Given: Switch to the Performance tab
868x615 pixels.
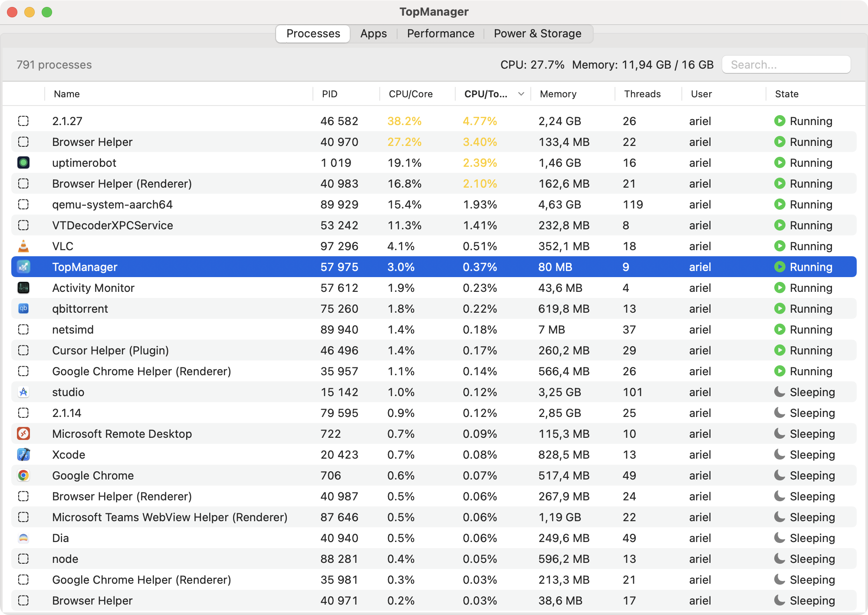Looking at the screenshot, I should 441,34.
